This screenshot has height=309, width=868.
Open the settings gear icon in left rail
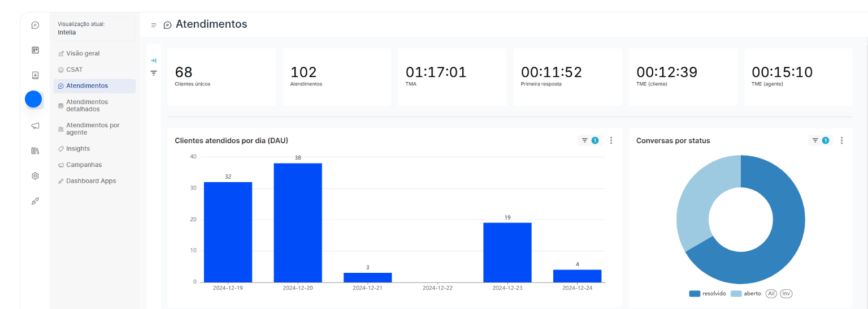click(x=35, y=176)
